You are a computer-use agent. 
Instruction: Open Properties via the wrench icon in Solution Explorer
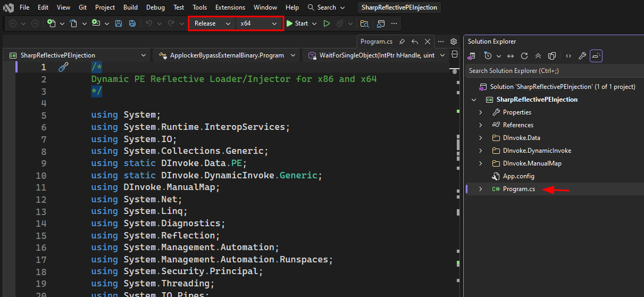click(x=582, y=56)
